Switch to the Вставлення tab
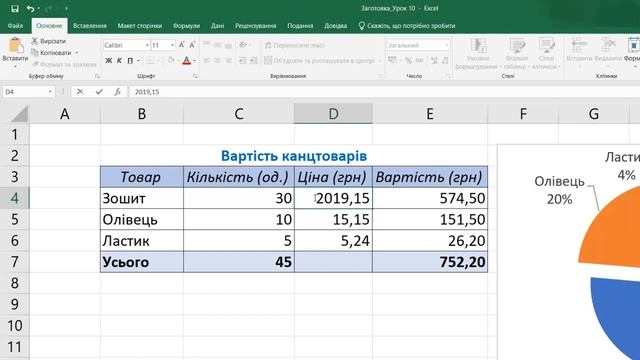Screen dimensions: 640x360 pyautogui.click(x=90, y=26)
